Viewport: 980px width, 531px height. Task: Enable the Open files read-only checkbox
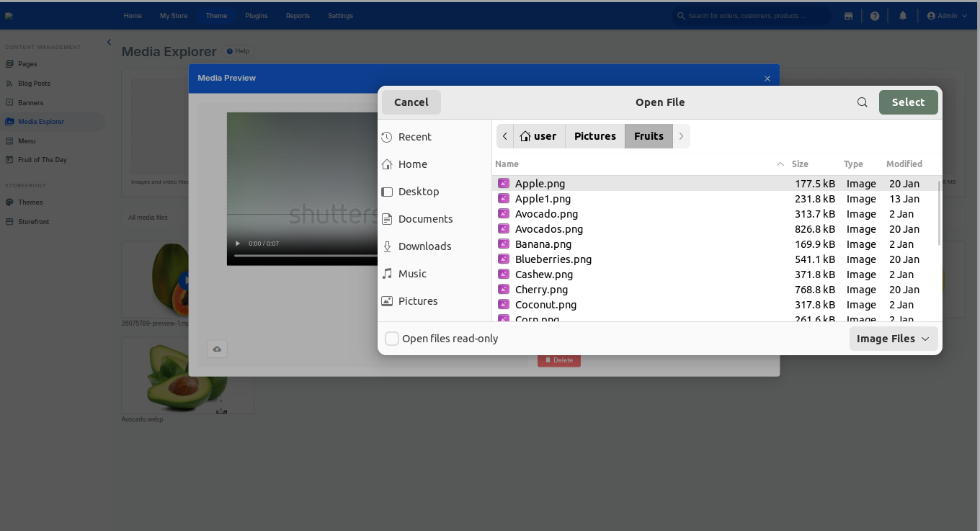coord(392,339)
